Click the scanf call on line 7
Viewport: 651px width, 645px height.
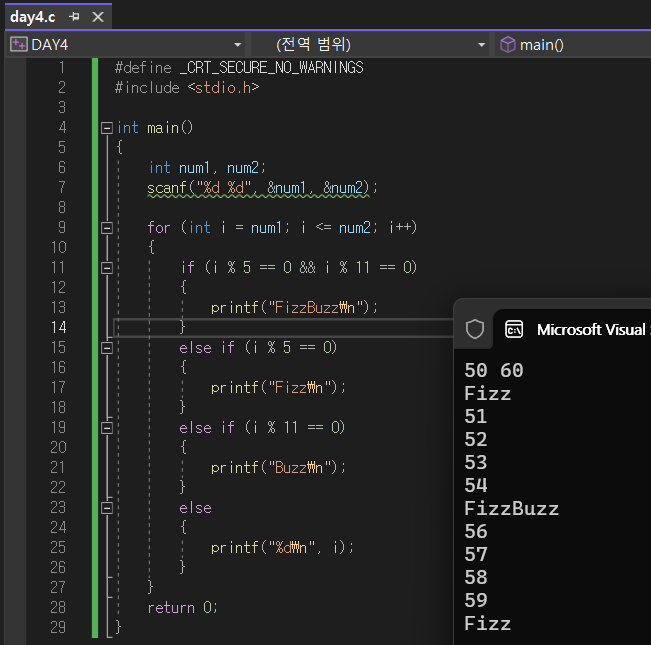point(262,188)
